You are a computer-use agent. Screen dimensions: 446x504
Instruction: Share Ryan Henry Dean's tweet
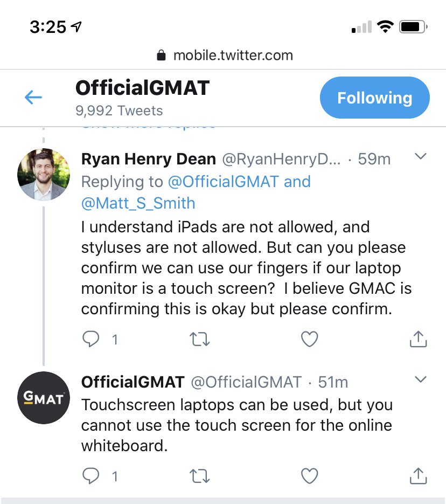click(418, 339)
